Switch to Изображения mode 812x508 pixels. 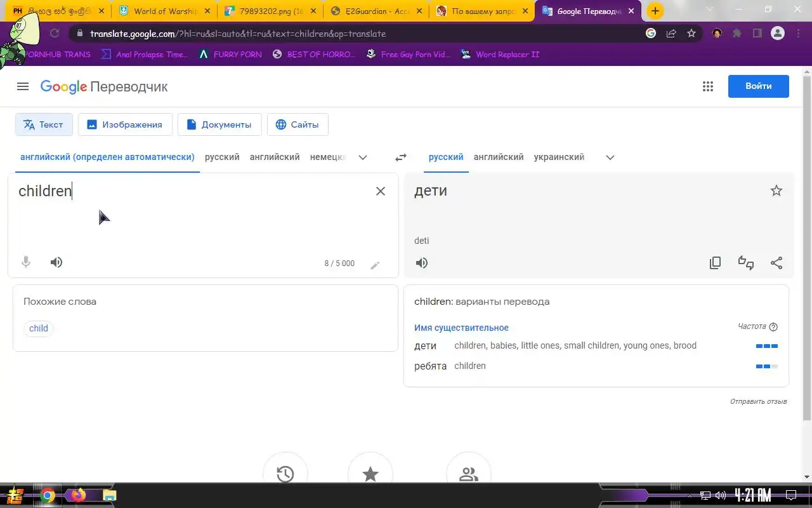(125, 124)
